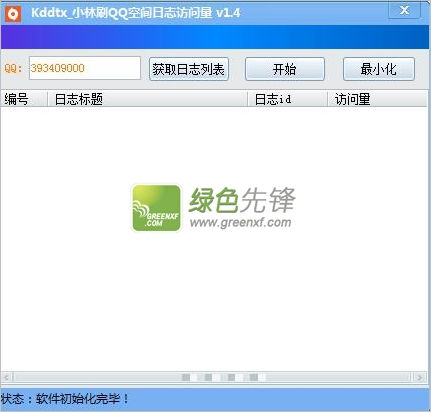431x412 pixels.
Task: Click the orange QQ: label
Action: pyautogui.click(x=13, y=69)
